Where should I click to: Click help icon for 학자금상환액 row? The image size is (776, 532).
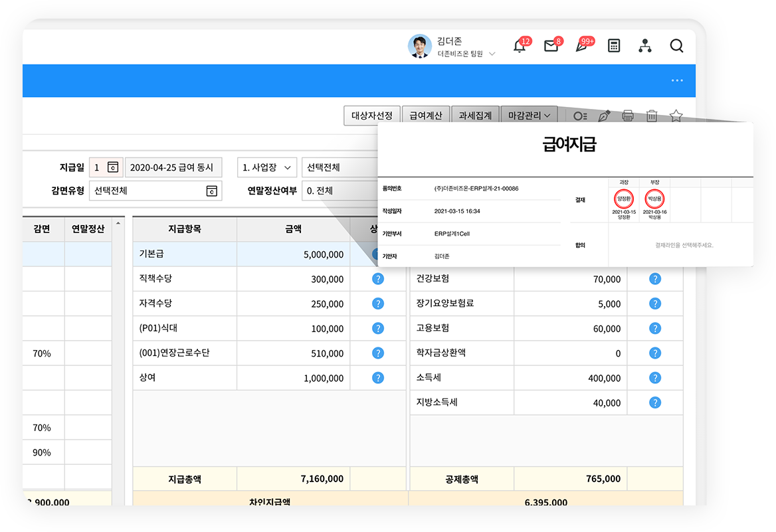[655, 353]
